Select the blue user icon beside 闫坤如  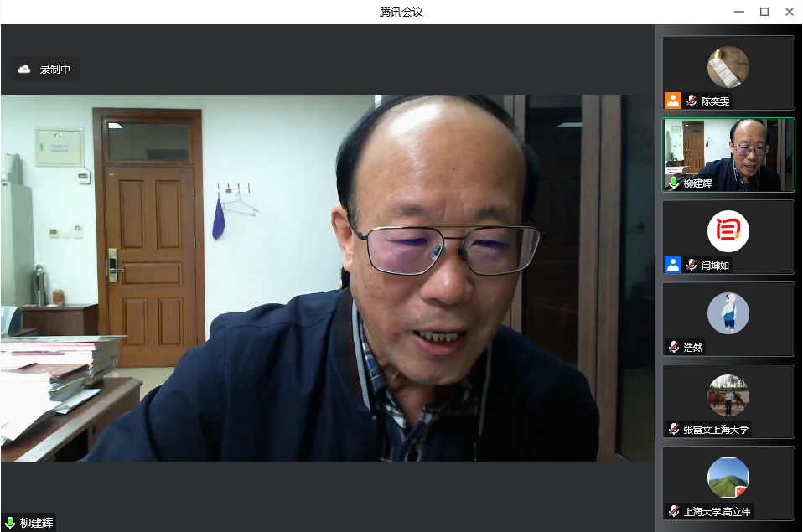point(673,265)
